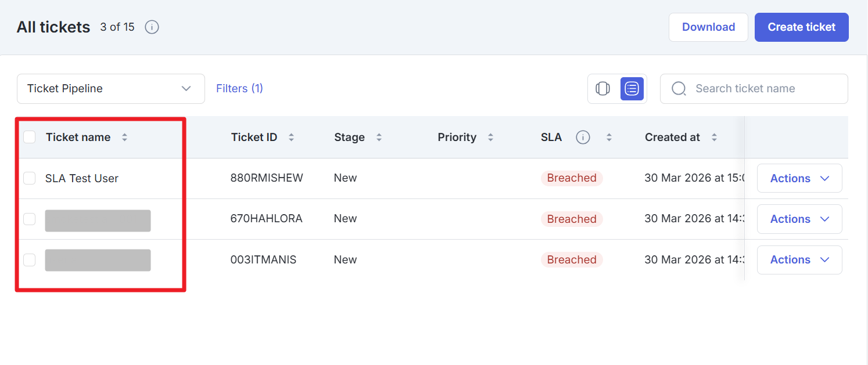Click the Create ticket button
The width and height of the screenshot is (868, 365).
click(x=801, y=27)
